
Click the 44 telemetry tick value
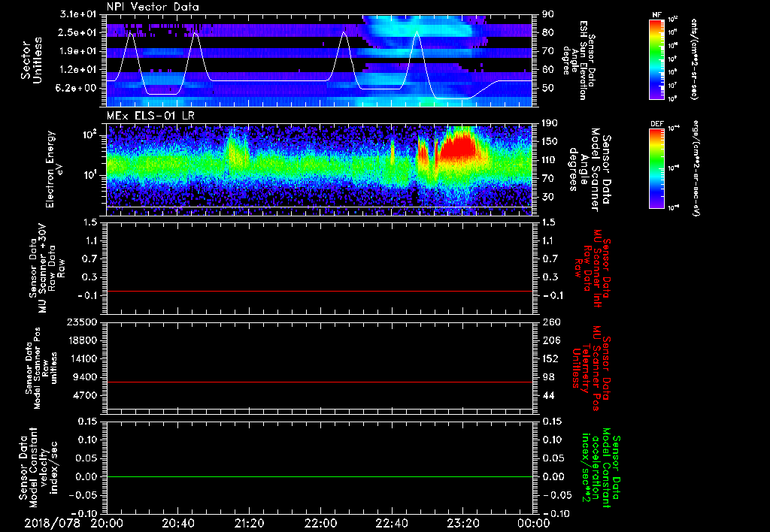click(x=548, y=395)
